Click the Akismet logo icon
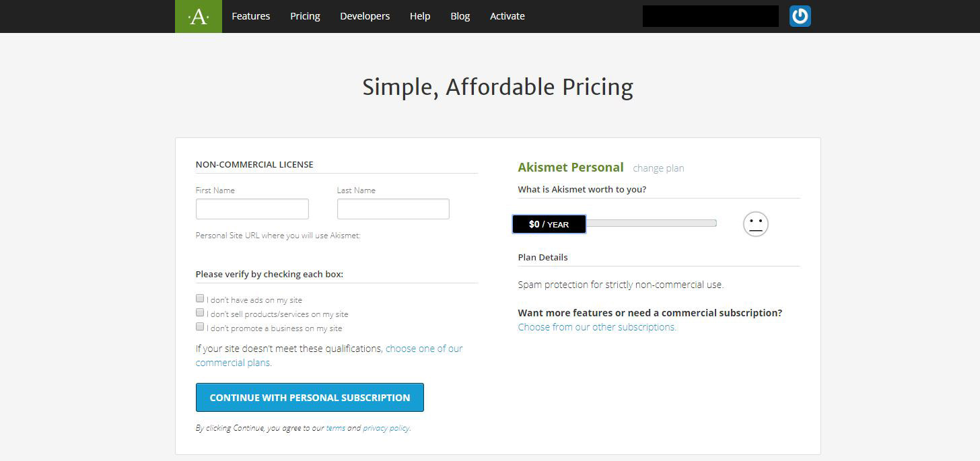980x461 pixels. point(199,16)
